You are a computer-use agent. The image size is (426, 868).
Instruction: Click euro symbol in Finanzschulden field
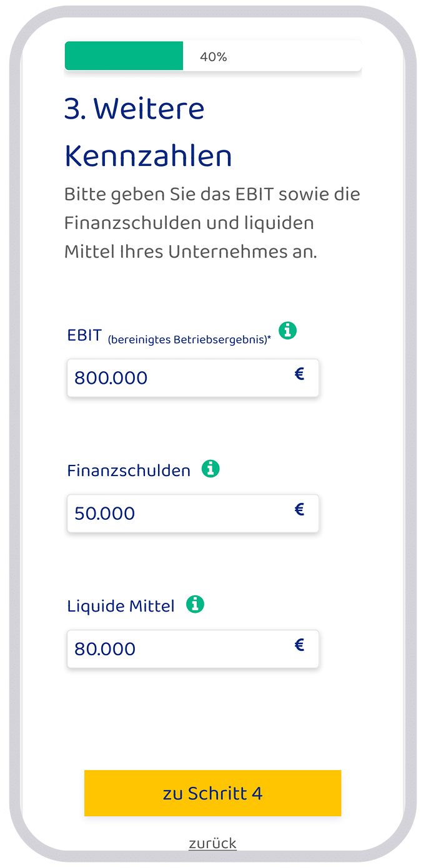299,510
